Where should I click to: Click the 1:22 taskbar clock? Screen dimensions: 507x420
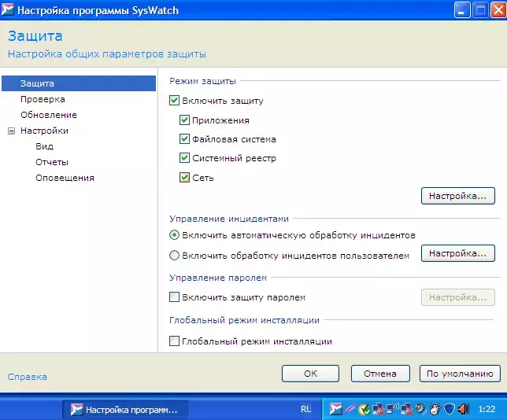coord(487,409)
